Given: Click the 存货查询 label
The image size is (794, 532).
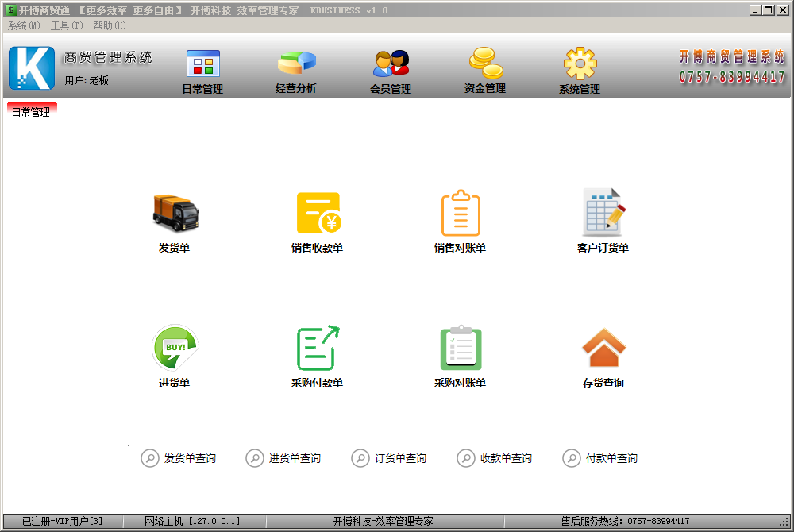Looking at the screenshot, I should (603, 384).
